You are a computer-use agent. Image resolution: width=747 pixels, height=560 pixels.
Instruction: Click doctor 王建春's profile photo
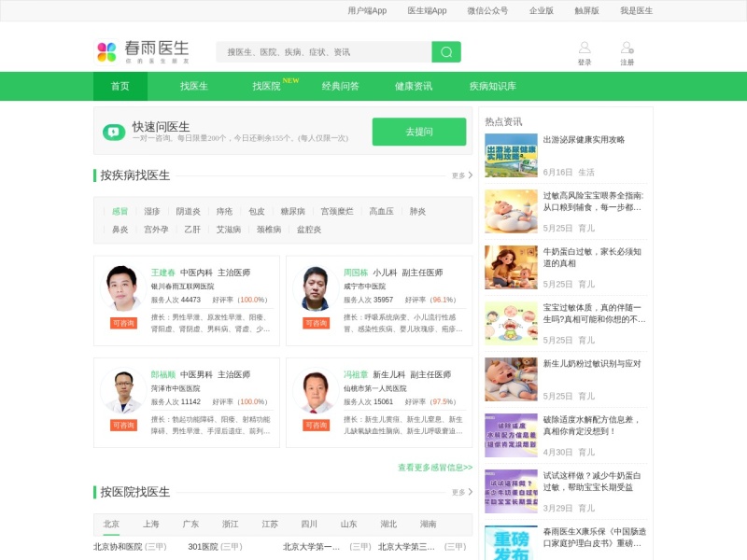pos(123,288)
